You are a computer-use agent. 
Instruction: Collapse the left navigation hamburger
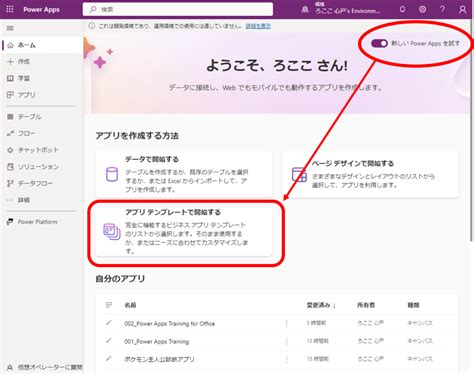[10, 28]
